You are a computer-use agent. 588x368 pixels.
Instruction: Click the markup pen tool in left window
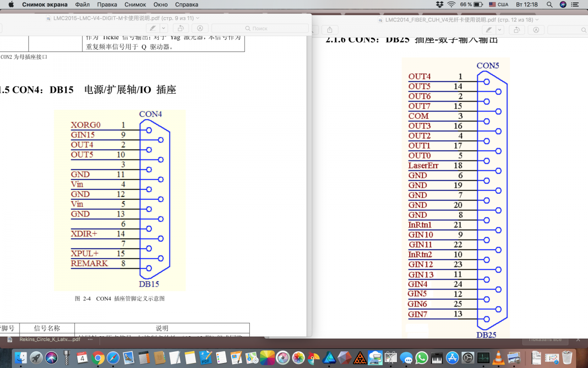pyautogui.click(x=152, y=28)
